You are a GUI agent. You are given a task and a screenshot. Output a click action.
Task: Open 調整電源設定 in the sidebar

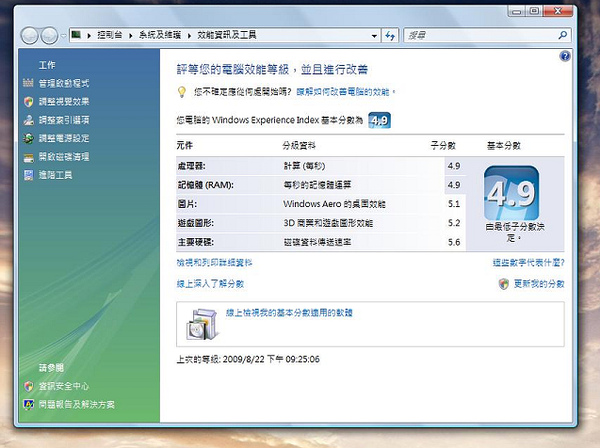tap(64, 138)
